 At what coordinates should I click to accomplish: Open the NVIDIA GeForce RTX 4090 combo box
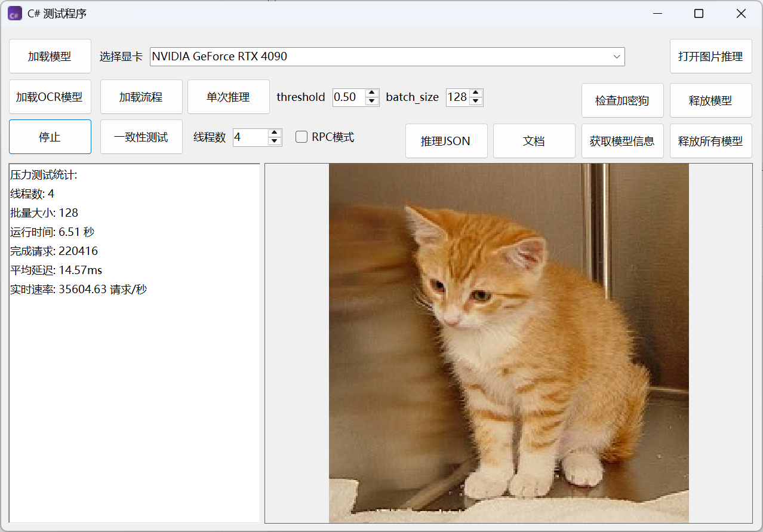(x=382, y=57)
